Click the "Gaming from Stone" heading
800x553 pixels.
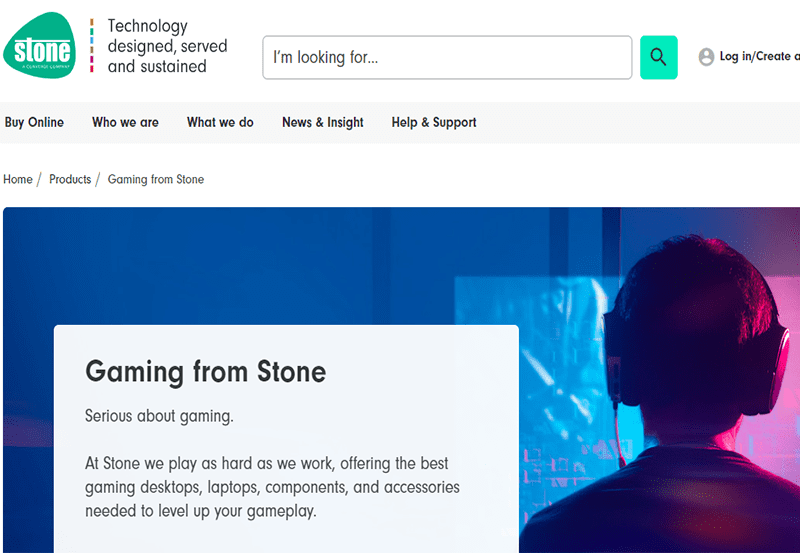pos(205,372)
